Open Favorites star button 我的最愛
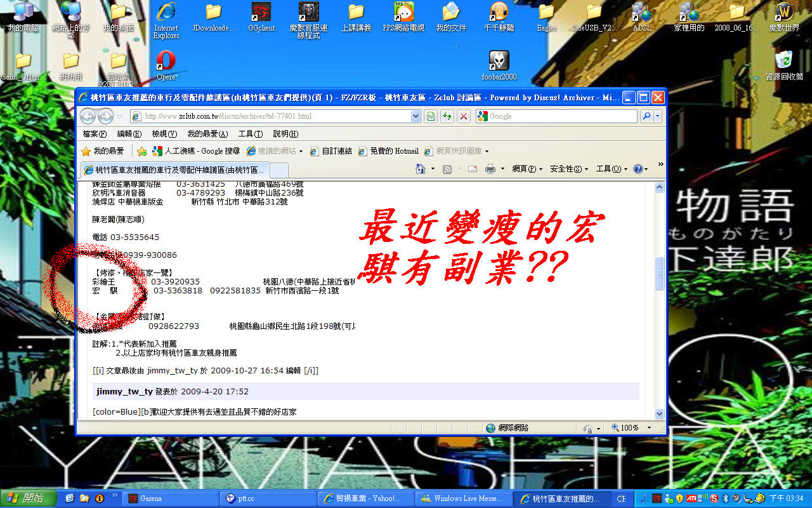 (103, 151)
